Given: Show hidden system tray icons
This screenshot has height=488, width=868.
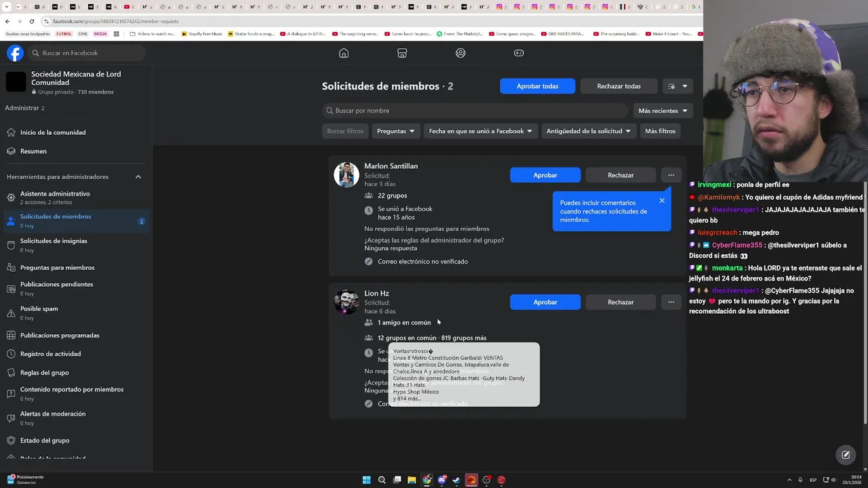Looking at the screenshot, I should tap(789, 480).
